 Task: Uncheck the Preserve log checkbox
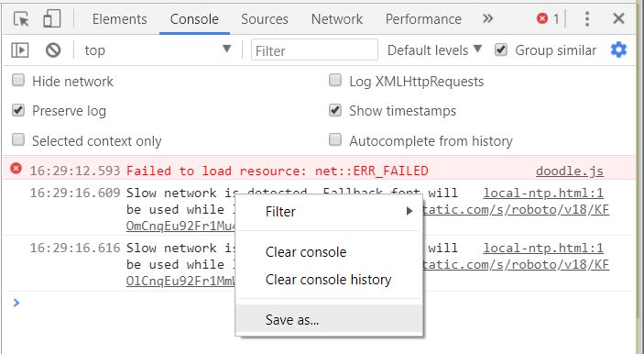coord(18,110)
